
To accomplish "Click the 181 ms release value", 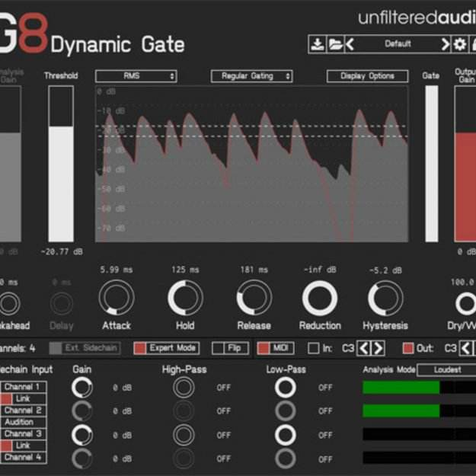I will coord(254,270).
